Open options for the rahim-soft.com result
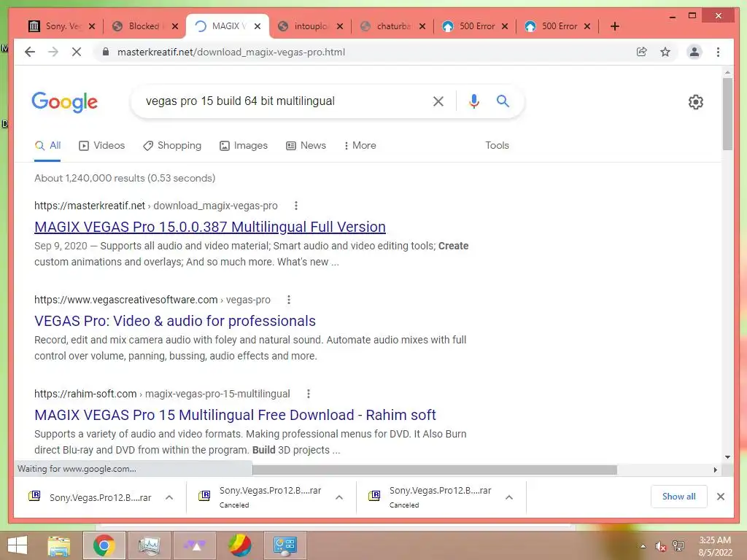The image size is (747, 560). (309, 394)
